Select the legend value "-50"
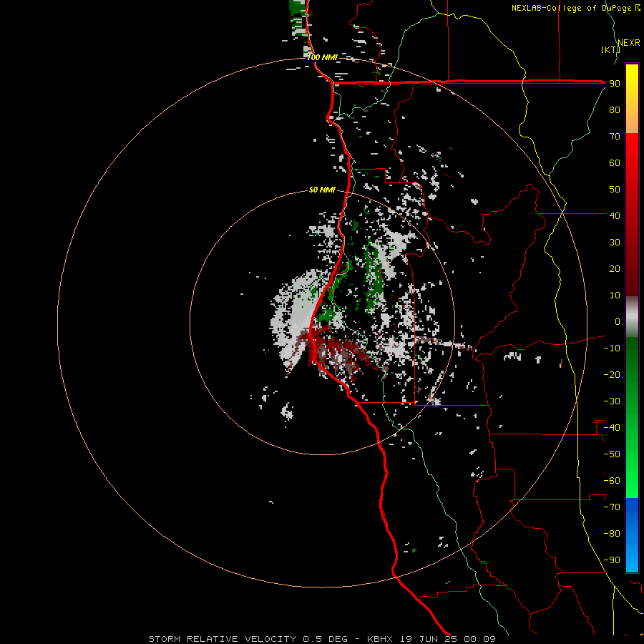The image size is (644, 644). pos(612,454)
